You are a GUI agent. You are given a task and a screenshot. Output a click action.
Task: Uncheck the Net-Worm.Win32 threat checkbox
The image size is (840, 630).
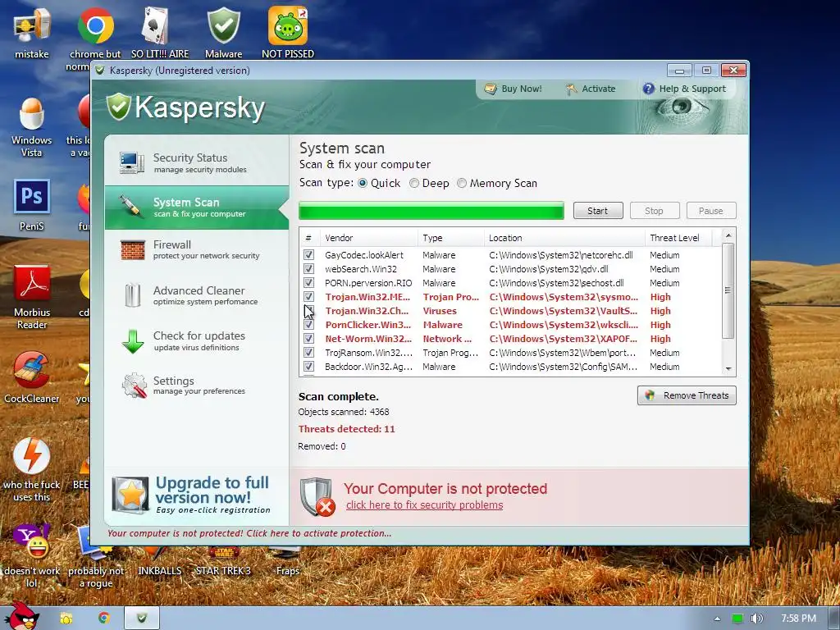point(308,338)
